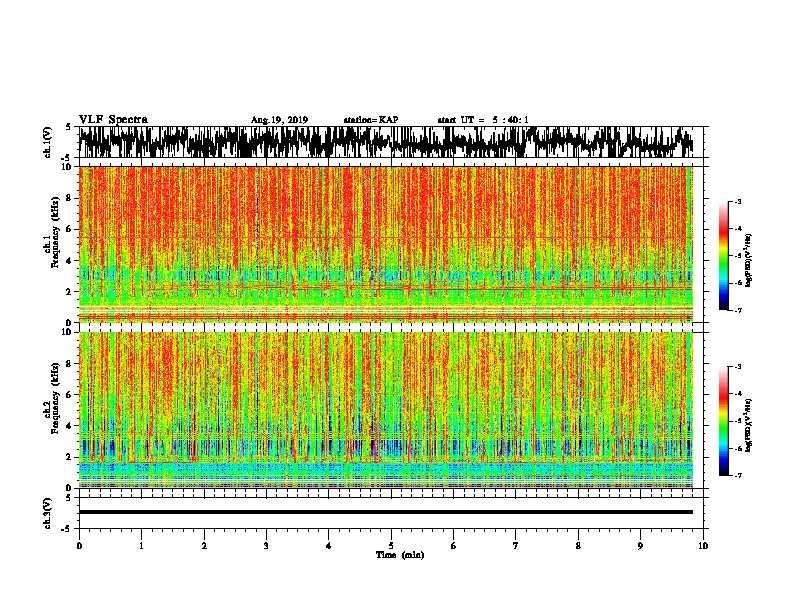Click the log(PSD) label beside ch.1 colorbar
Screen dimensions: 792x612
click(x=749, y=260)
